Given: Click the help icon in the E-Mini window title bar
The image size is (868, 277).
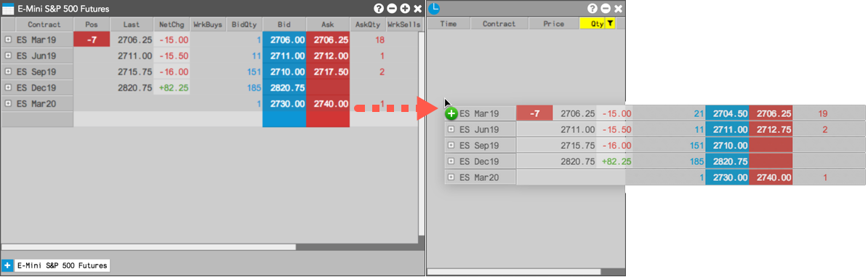Looking at the screenshot, I should pos(379,8).
